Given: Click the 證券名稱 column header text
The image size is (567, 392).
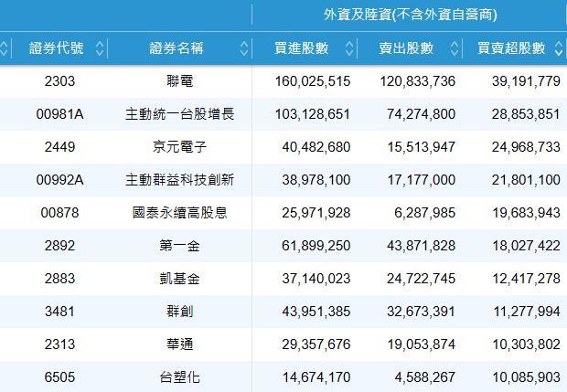Looking at the screenshot, I should (177, 48).
